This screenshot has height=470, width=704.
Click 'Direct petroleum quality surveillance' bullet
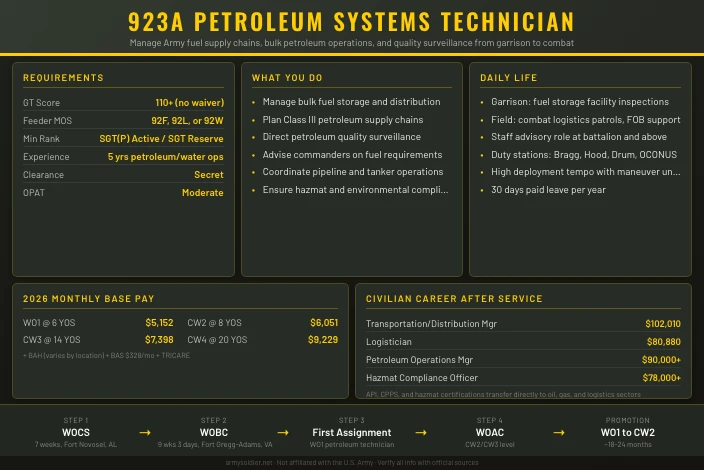pyautogui.click(x=342, y=136)
